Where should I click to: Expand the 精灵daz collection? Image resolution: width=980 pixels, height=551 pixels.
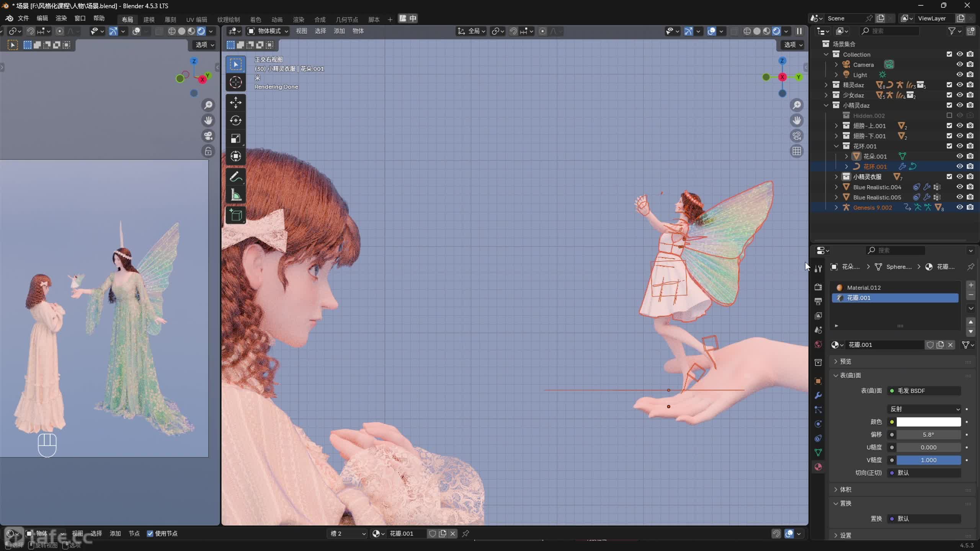(x=826, y=85)
